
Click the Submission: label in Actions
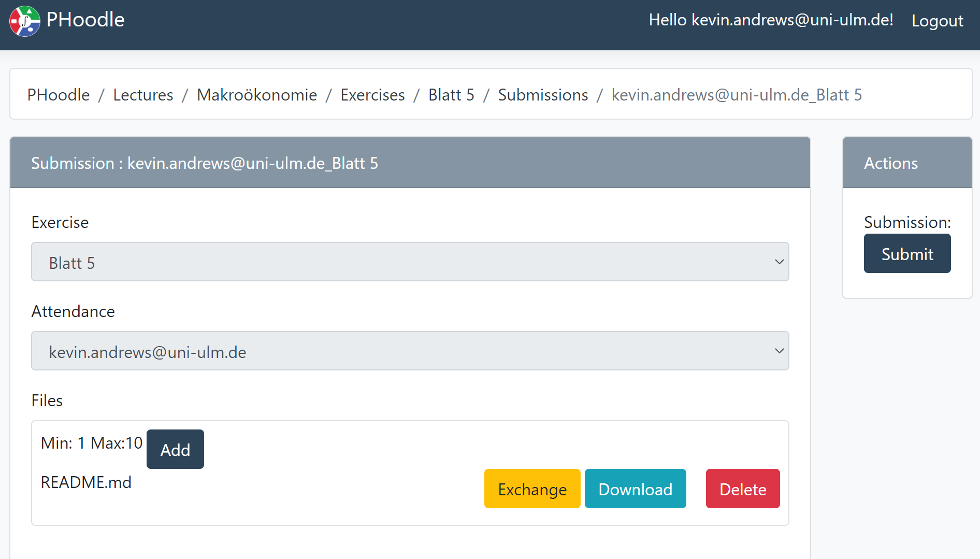(907, 222)
